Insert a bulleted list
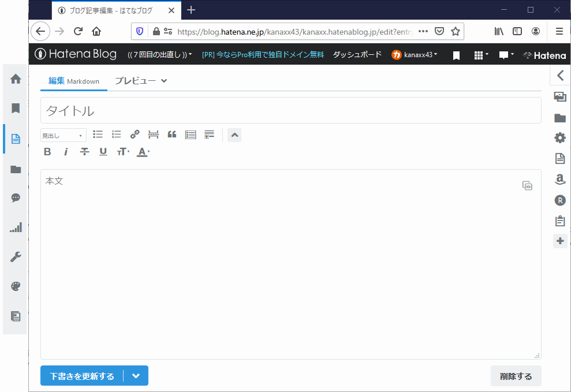Viewport: 571px width, 392px height. [98, 135]
